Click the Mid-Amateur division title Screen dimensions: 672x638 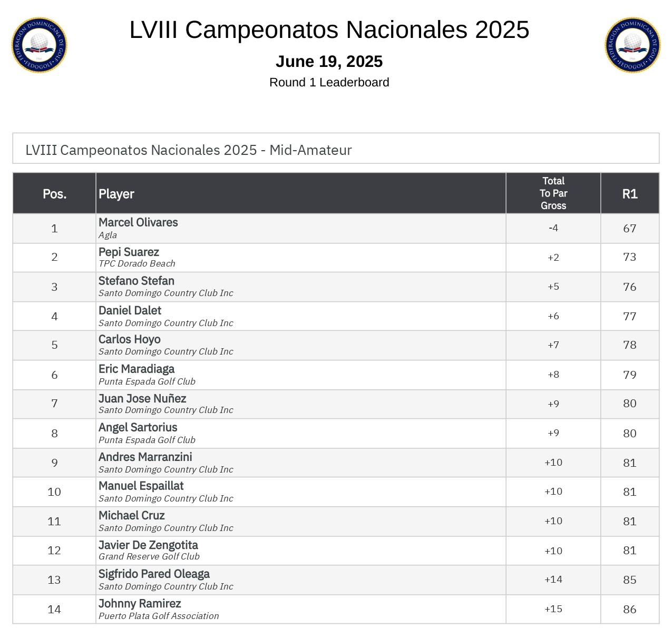tap(188, 150)
